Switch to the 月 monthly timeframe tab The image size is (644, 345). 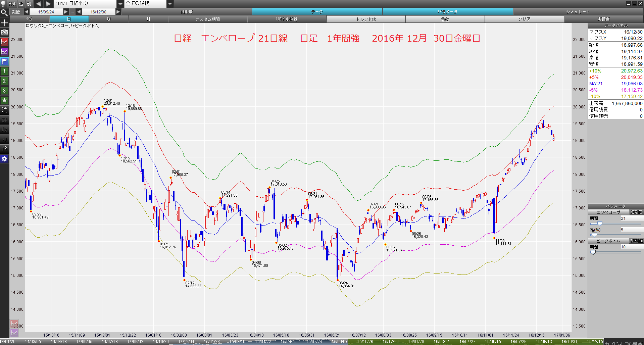point(148,19)
